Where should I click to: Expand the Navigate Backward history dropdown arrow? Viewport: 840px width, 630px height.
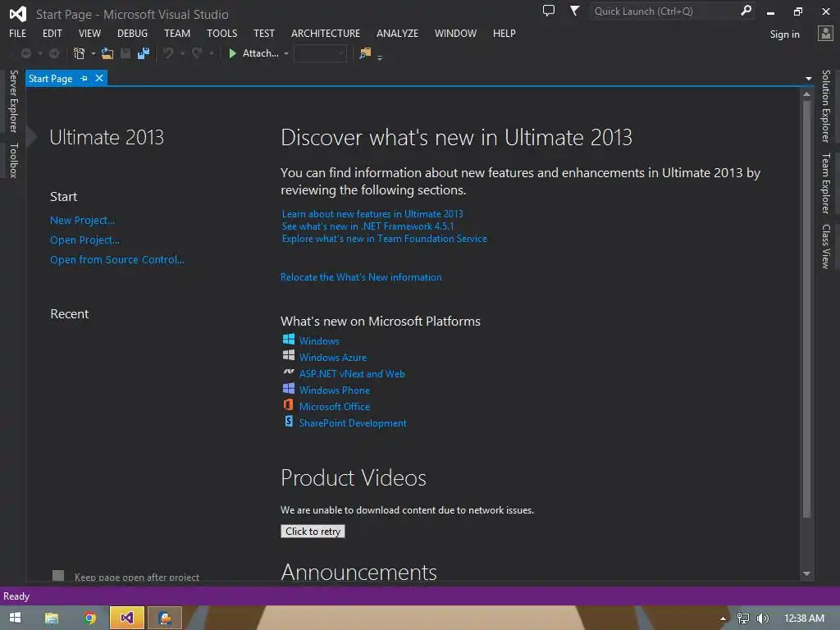click(39, 53)
